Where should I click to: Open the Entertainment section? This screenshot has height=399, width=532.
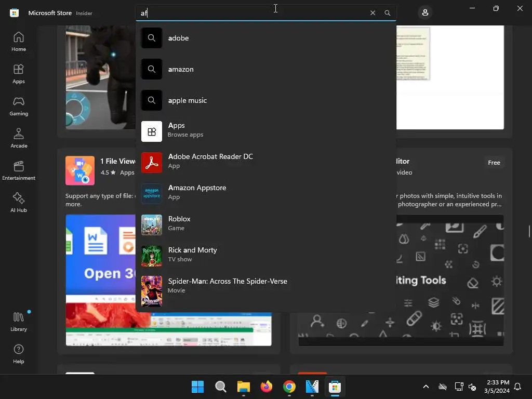pos(19,170)
